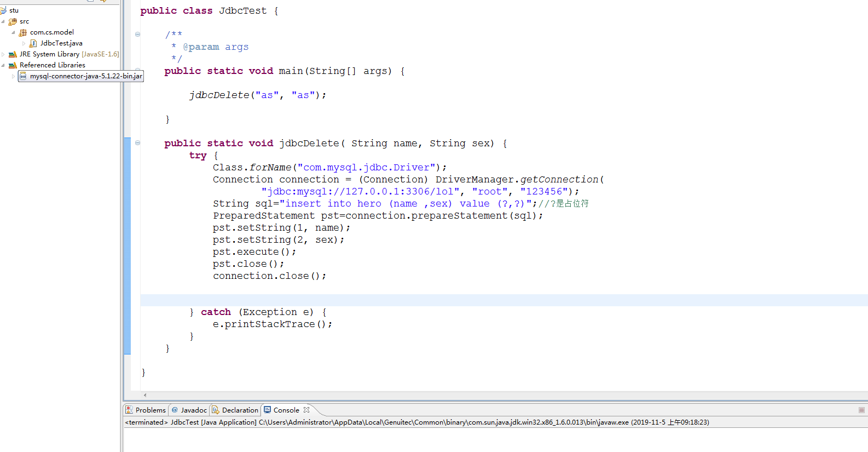
Task: Open the Javadoc tab
Action: 189,410
